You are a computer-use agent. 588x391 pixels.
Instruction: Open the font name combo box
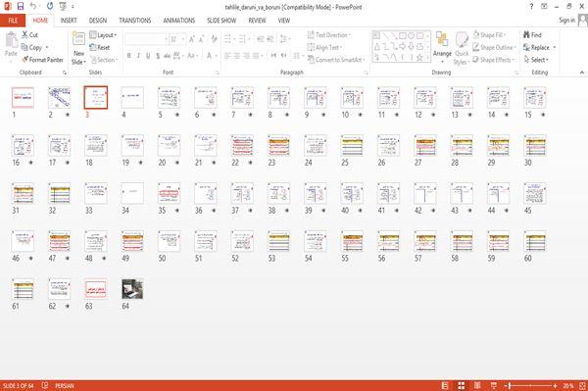pos(146,39)
